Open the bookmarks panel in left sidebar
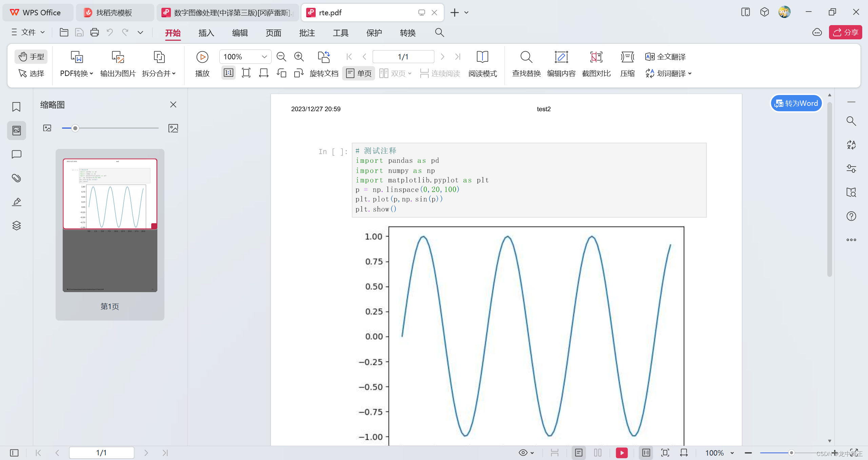The height and width of the screenshot is (460, 868). pyautogui.click(x=16, y=107)
